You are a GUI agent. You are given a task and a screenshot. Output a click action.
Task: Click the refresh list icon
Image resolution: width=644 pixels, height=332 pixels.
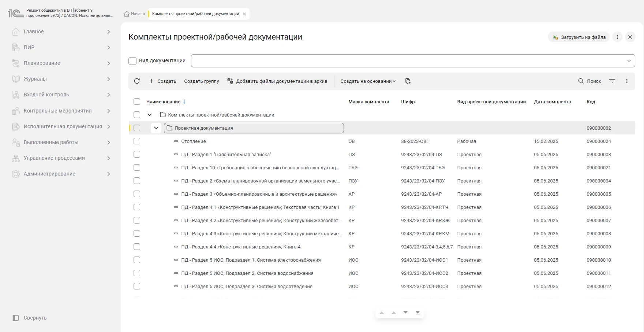(137, 81)
